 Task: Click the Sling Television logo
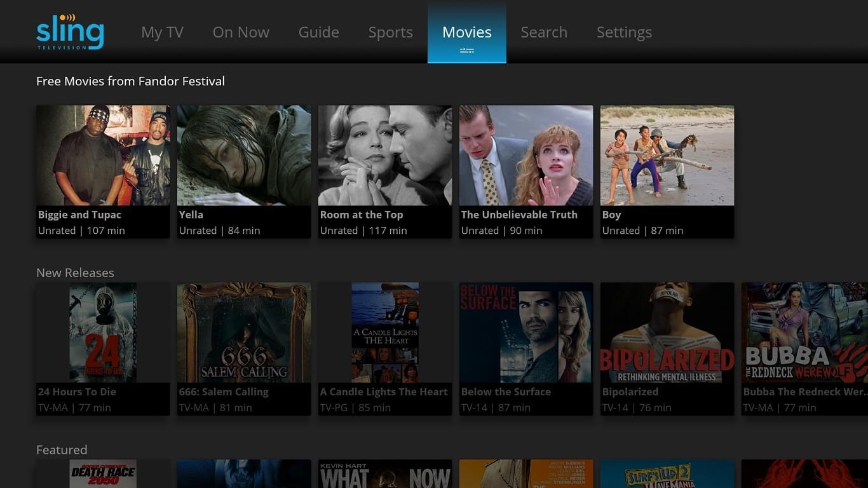70,32
